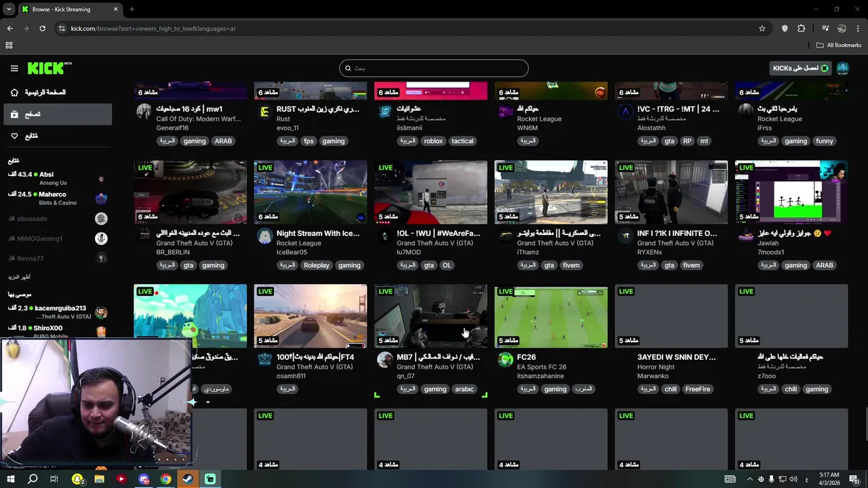Viewport: 868px width, 488px height.
Task: Open browser extensions puzzle icon
Action: [x=801, y=28]
